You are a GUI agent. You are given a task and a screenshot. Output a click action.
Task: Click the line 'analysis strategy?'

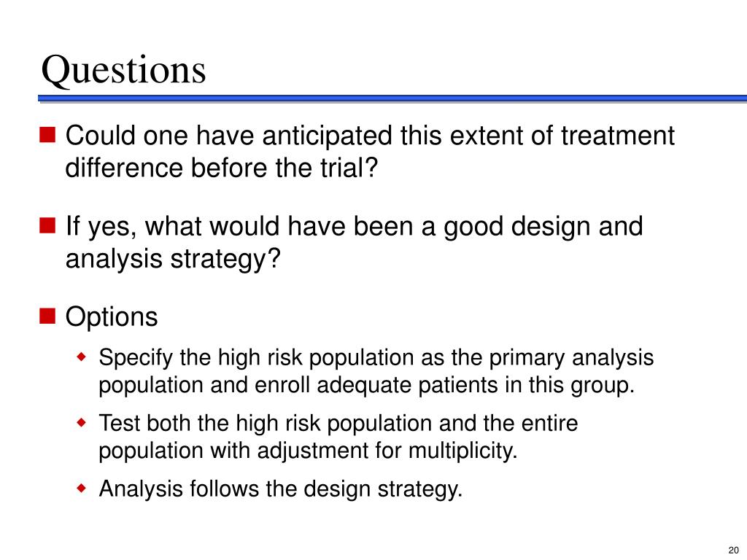point(173,260)
